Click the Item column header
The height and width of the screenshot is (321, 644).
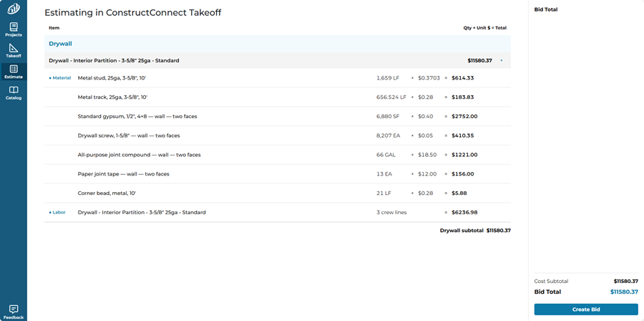point(54,28)
